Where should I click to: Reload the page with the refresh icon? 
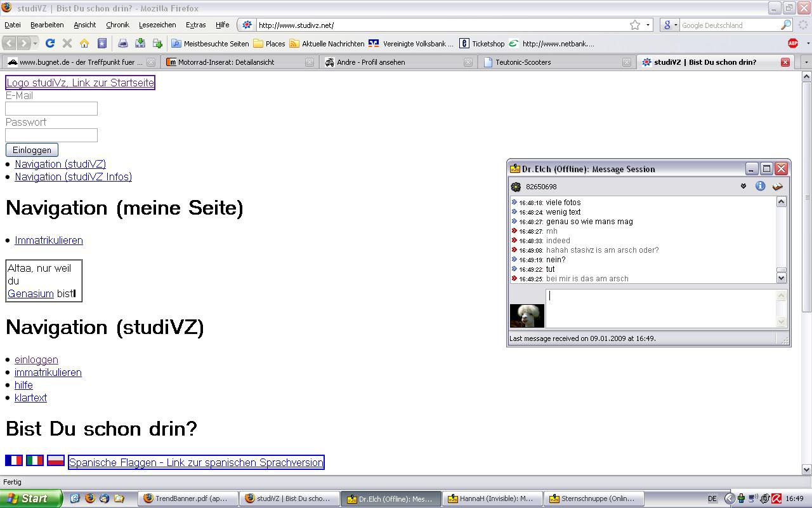[50, 43]
